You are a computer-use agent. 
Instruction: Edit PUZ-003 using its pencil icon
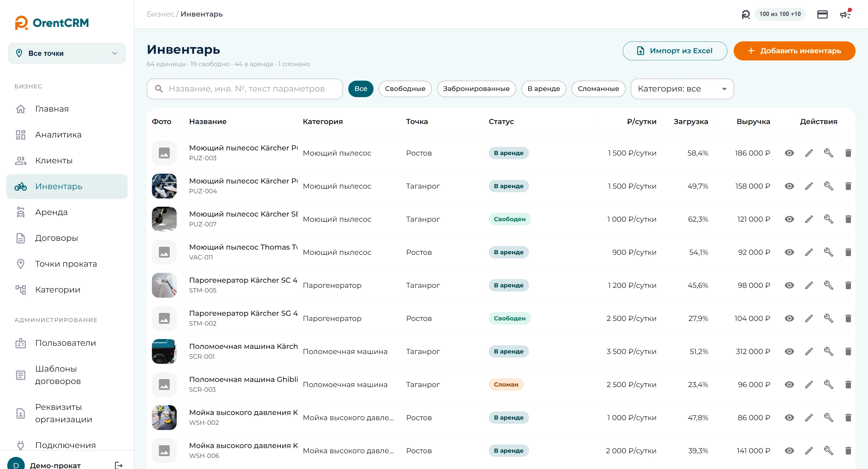[x=809, y=153]
